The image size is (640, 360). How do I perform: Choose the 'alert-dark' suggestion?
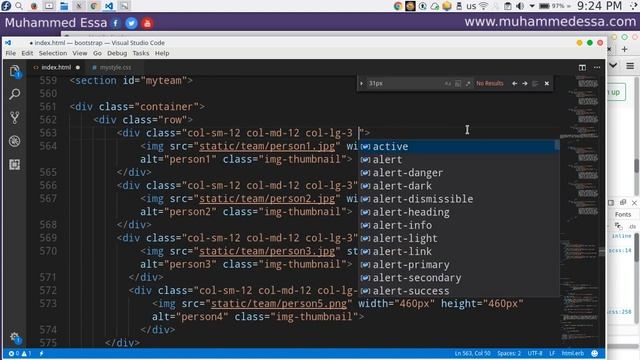456,186
